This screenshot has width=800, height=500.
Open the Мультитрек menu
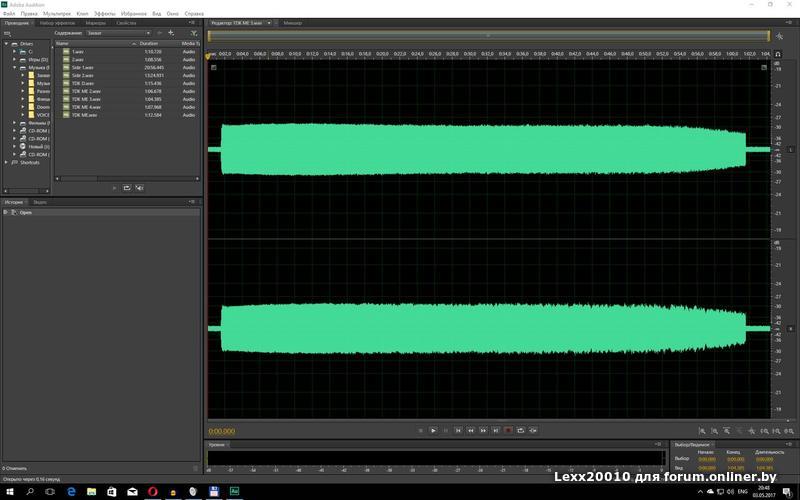tap(55, 14)
